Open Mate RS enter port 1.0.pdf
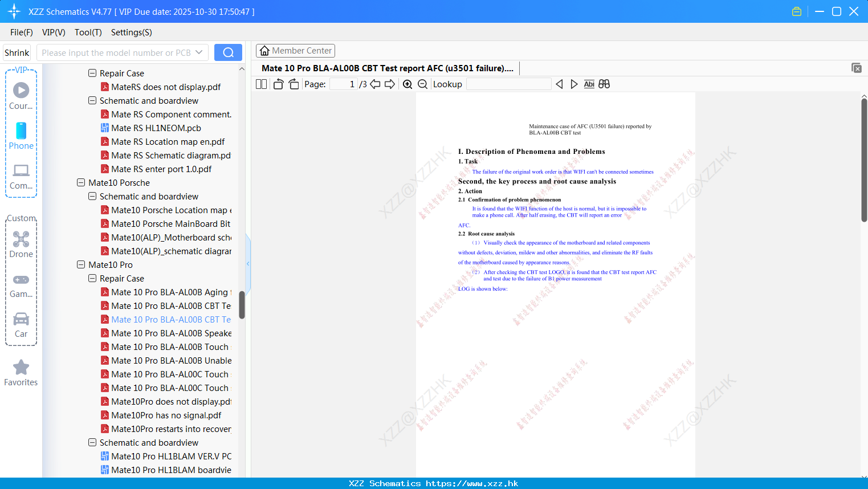Image resolution: width=868 pixels, height=489 pixels. tap(161, 169)
